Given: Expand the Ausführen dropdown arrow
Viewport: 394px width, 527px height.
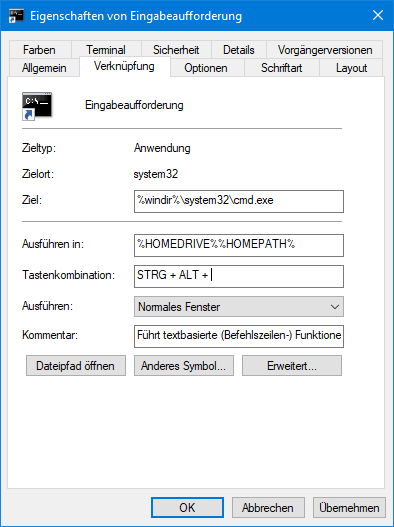Looking at the screenshot, I should [334, 307].
